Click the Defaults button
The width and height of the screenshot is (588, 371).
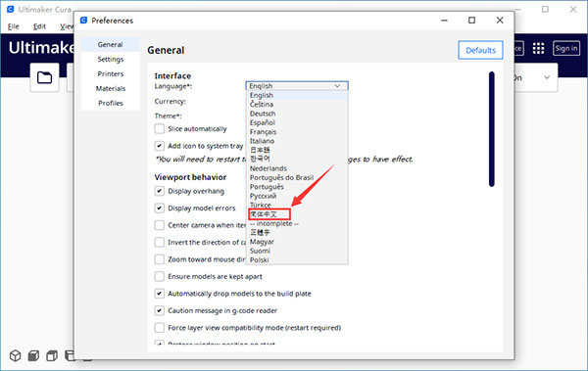click(480, 50)
